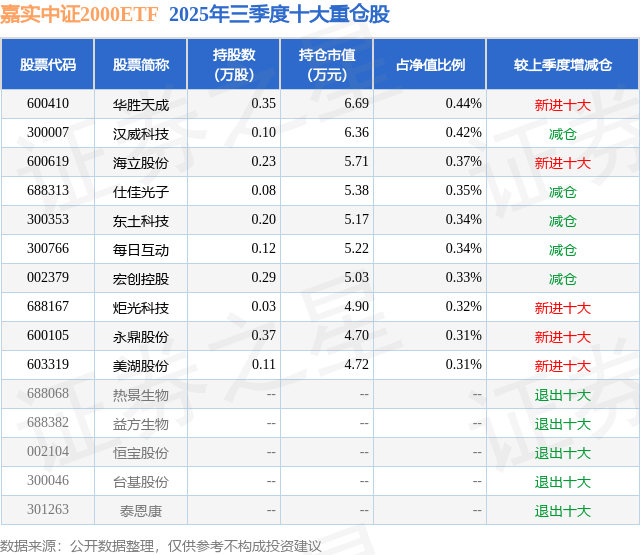Select stock code 688068
The image size is (640, 555).
tap(48, 393)
